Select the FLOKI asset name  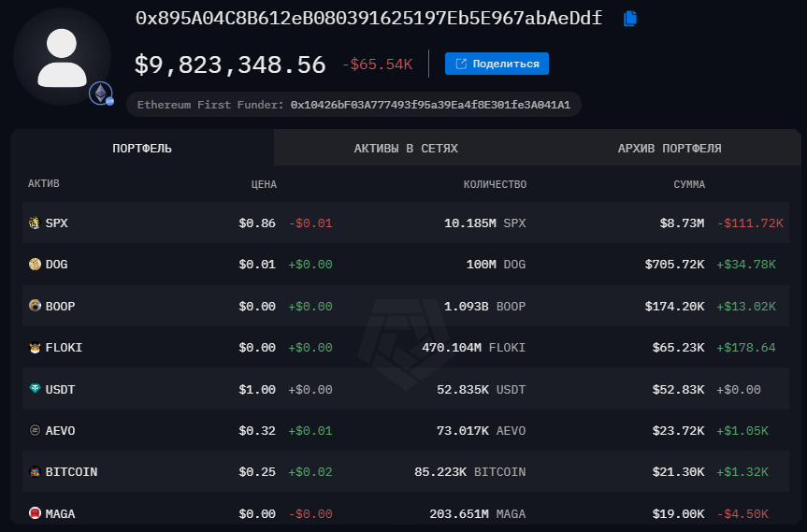point(64,348)
